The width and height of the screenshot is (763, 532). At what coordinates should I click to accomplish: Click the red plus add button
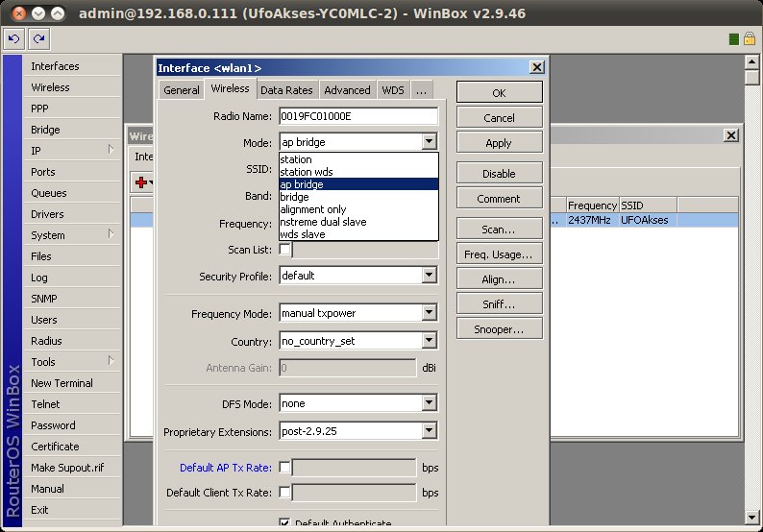141,181
